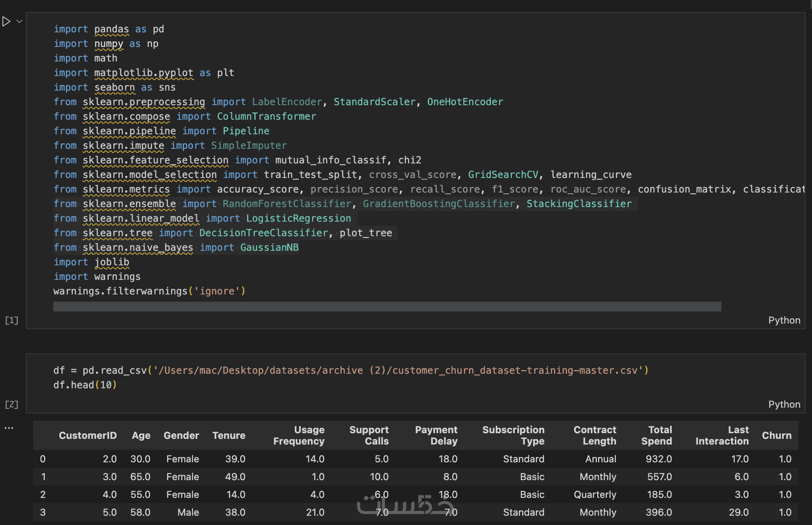This screenshot has height=525, width=812.
Task: Select row index 3 in the dataframe
Action: point(43,512)
